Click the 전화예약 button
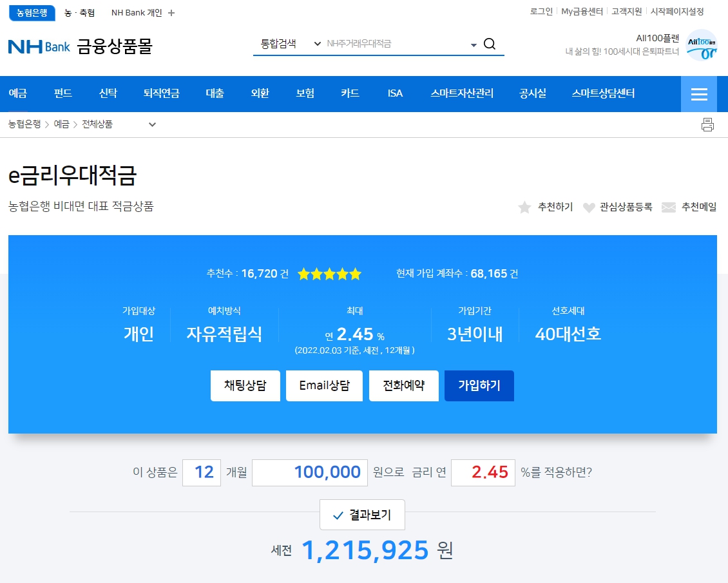728x583 pixels. [x=403, y=386]
